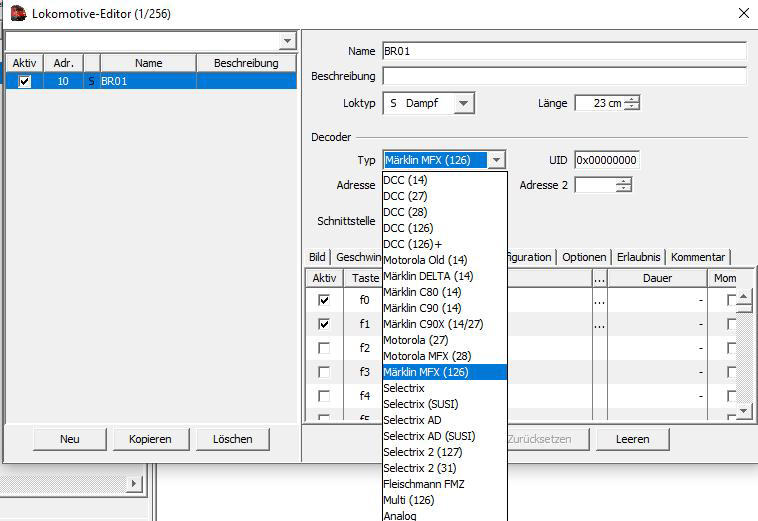Enable the f2 function checkbox
758x521 pixels.
tap(323, 348)
